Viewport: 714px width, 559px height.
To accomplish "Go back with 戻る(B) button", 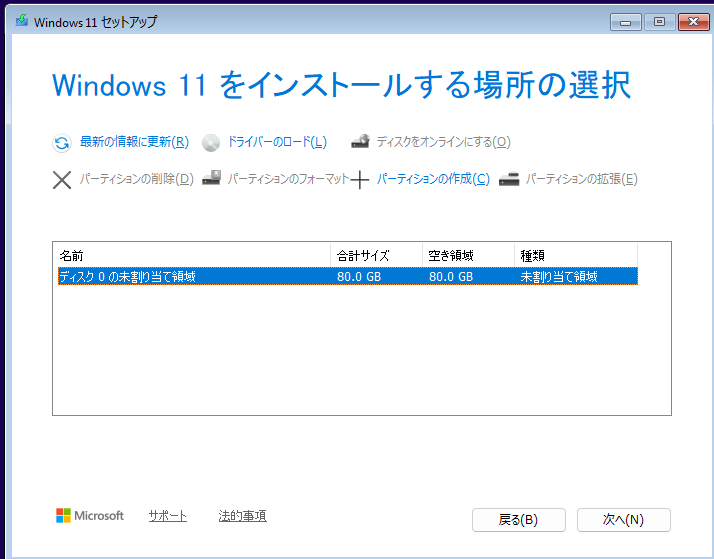I will [519, 520].
